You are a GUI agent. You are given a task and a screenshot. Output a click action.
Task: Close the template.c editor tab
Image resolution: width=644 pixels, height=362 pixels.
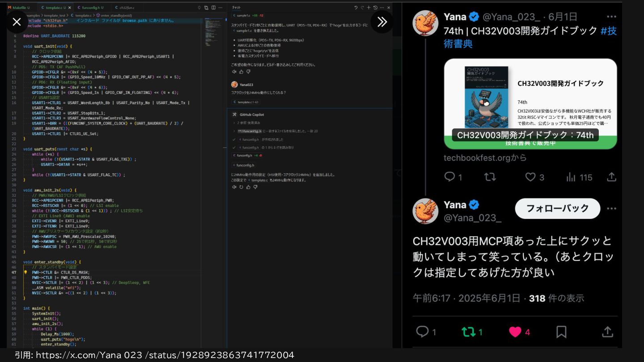69,8
